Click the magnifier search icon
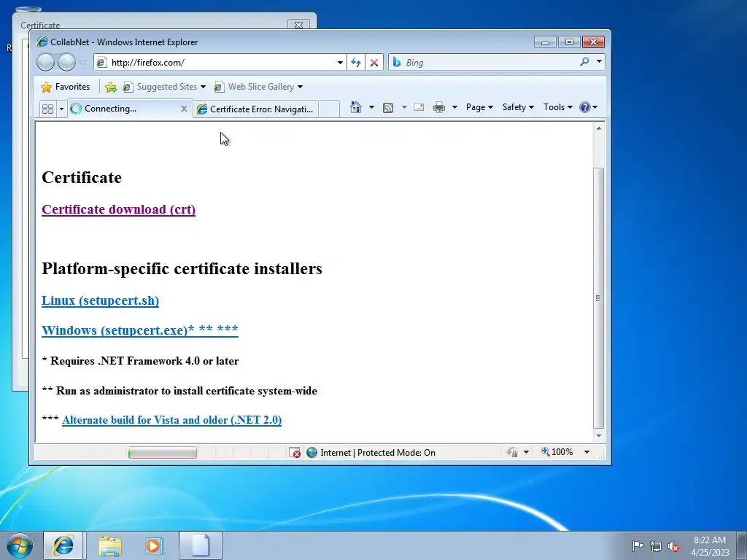 [584, 62]
